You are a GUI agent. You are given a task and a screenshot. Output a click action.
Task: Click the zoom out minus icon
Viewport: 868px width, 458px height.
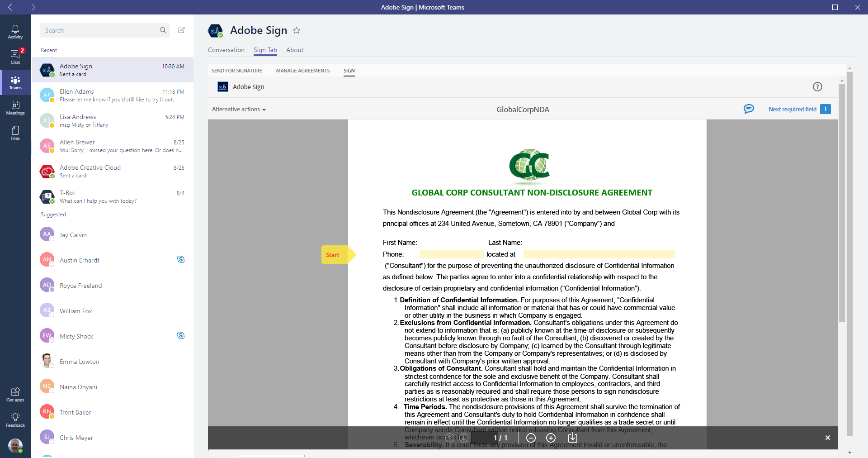[x=531, y=438]
